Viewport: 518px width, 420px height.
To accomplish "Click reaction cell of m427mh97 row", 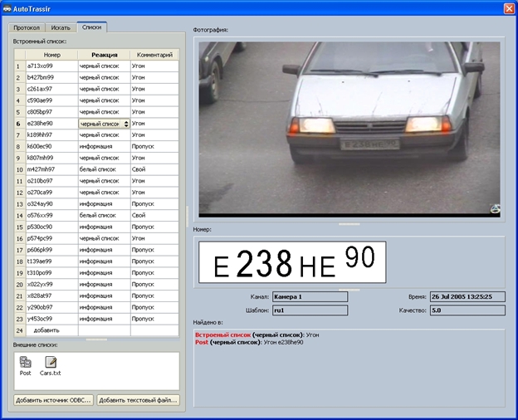I will point(105,169).
